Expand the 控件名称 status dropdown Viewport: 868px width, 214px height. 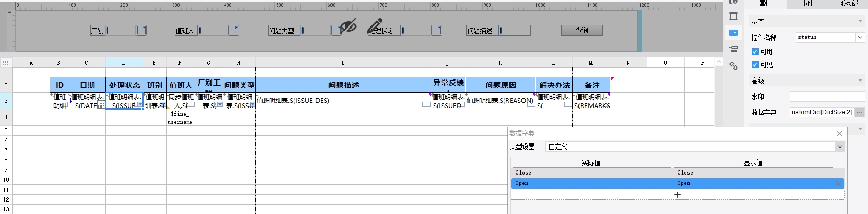click(860, 37)
